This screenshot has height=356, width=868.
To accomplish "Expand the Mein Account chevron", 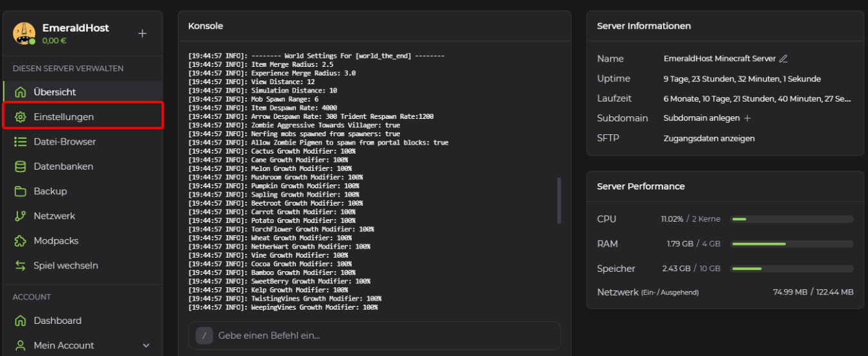I will point(146,346).
